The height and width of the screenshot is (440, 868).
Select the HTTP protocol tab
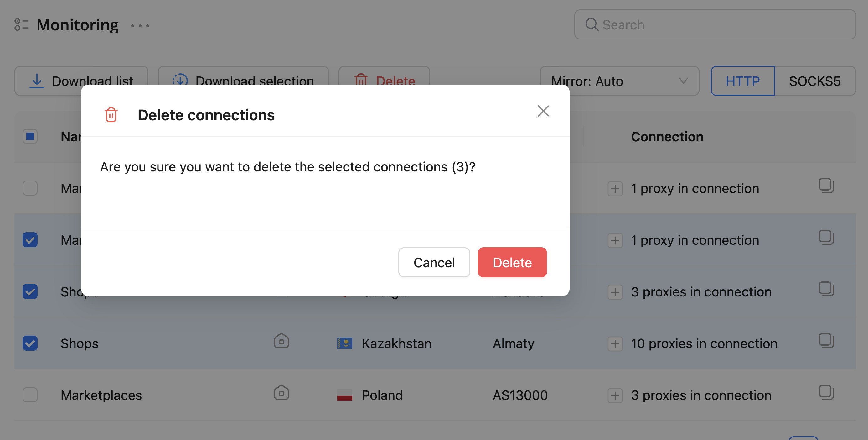click(742, 81)
